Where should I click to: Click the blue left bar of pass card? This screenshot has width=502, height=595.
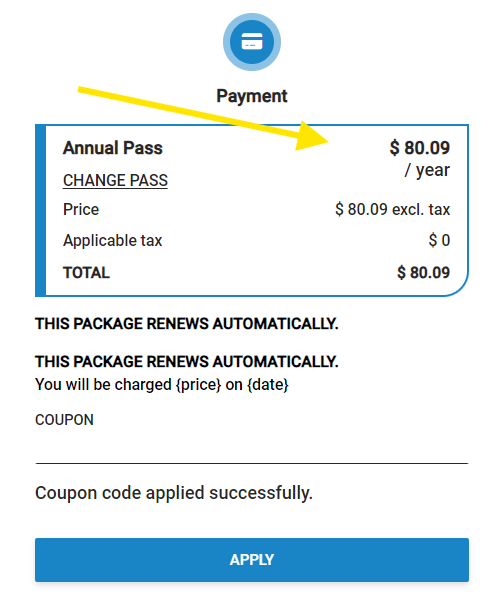40,210
